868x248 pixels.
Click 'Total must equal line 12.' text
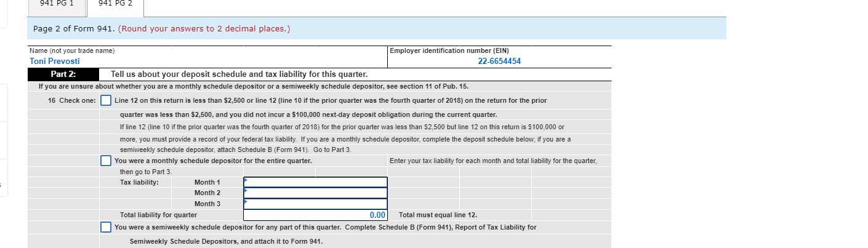tap(438, 215)
